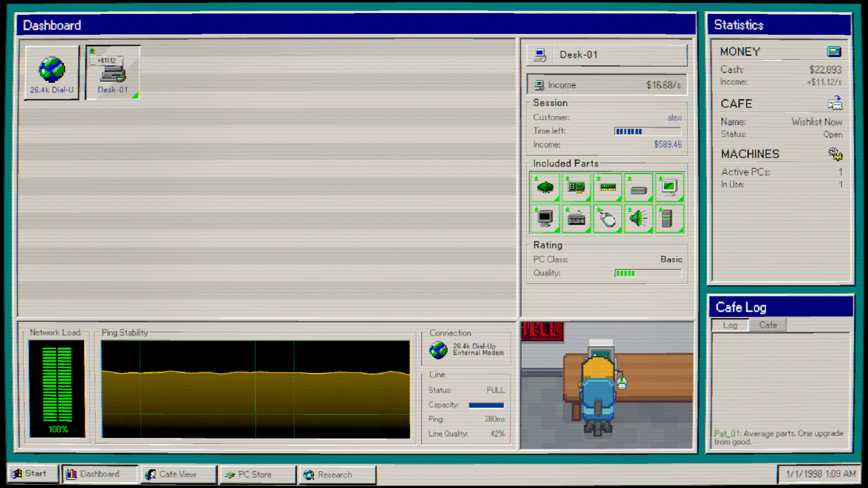Click the PC tower case part icon

670,219
